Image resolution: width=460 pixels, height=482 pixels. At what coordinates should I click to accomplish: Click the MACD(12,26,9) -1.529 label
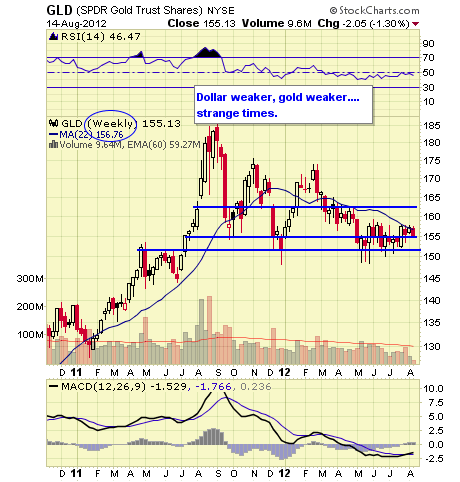pos(124,387)
